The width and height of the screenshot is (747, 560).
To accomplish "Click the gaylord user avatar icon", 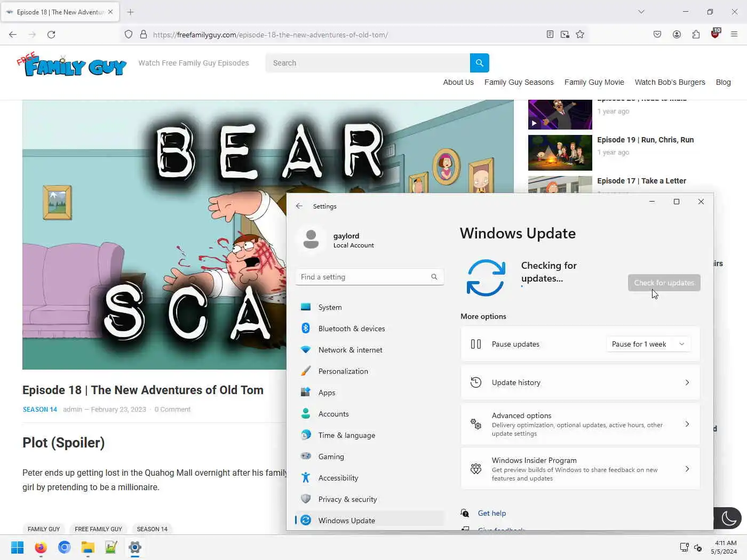I will (x=311, y=239).
